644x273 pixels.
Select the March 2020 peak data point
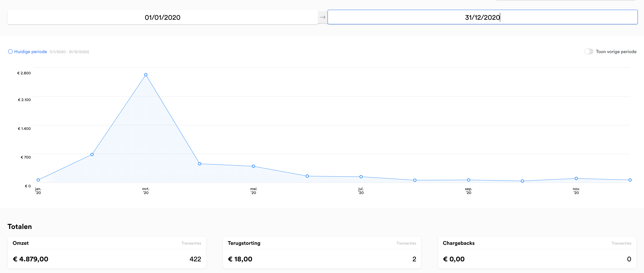tap(146, 75)
